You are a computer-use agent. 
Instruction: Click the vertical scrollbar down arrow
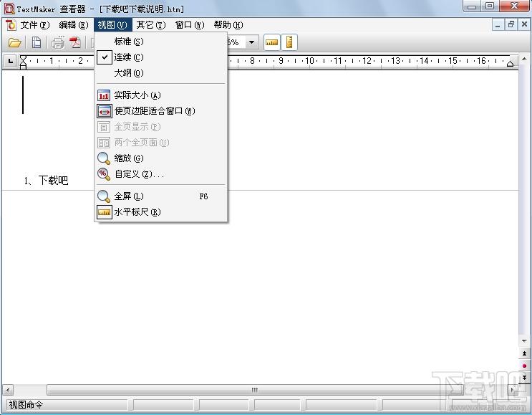(524, 341)
